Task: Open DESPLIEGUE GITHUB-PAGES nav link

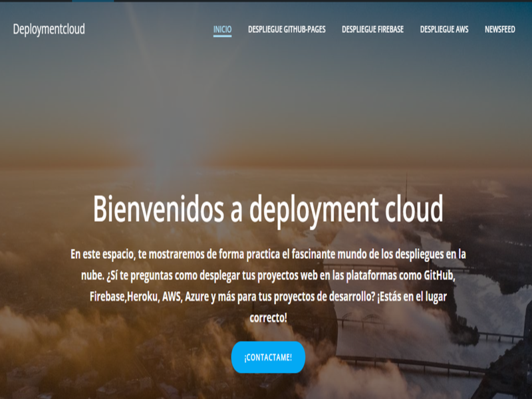Action: tap(287, 29)
